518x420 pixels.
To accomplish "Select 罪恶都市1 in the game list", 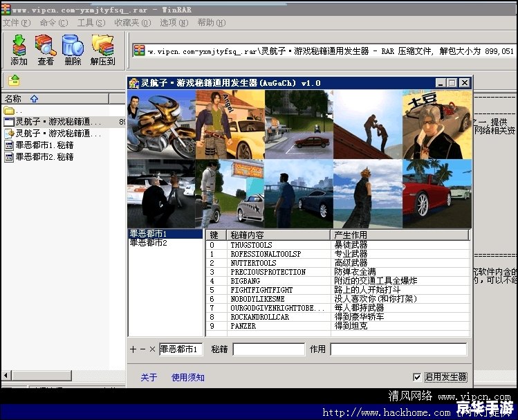I will (x=165, y=234).
